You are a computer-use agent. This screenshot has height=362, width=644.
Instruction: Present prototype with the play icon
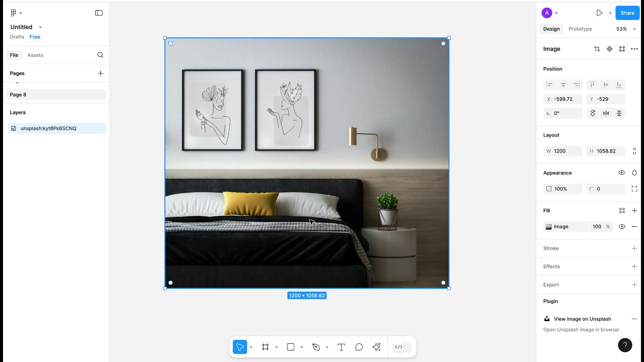click(x=599, y=13)
